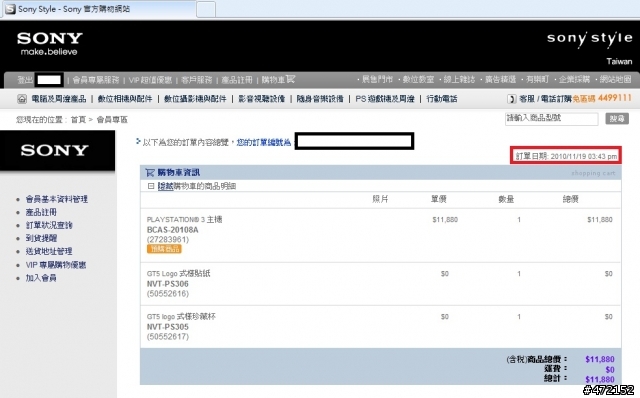Screen dimensions: 640x398
Task: Click the 您的訂單編號為 order number label
Action: point(264,142)
